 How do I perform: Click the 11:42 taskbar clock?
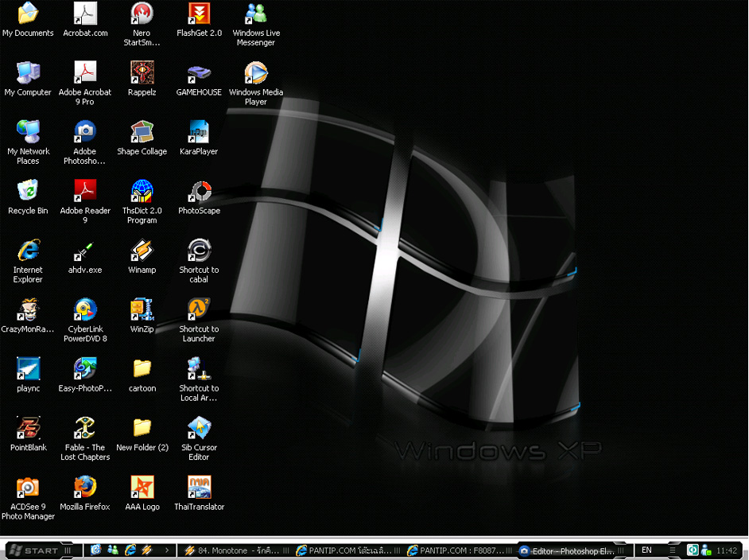click(x=727, y=550)
